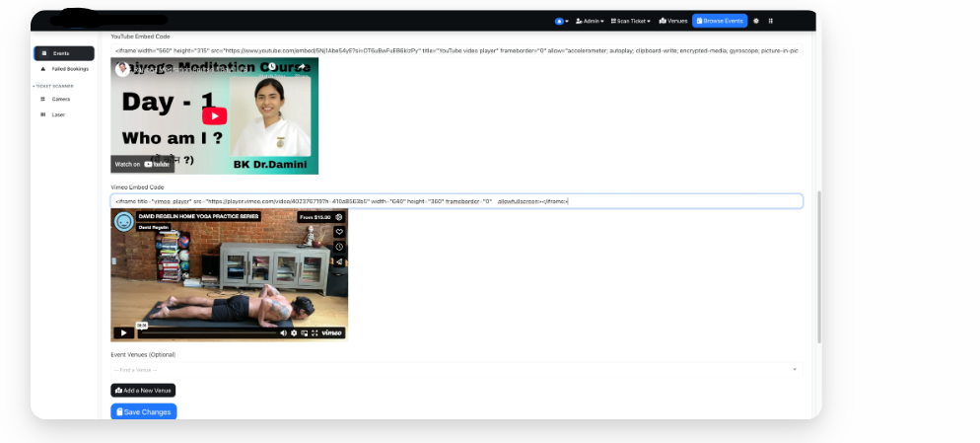Click the Vimeo Watch Later clock icon
Image resolution: width=980 pixels, height=443 pixels.
(x=339, y=247)
